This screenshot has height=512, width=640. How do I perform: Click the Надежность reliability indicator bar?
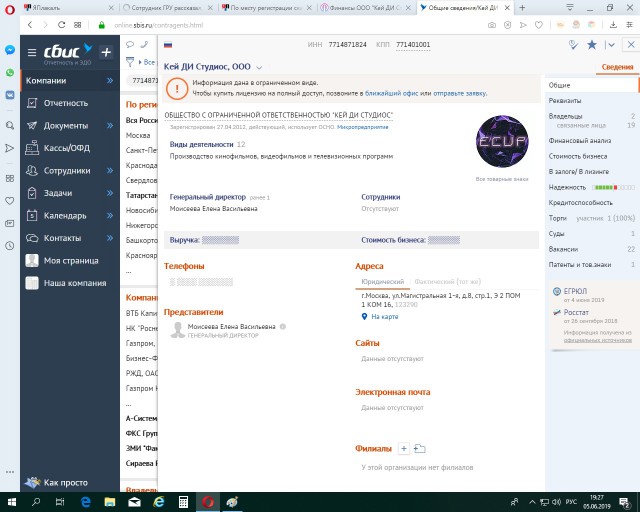tap(614, 187)
